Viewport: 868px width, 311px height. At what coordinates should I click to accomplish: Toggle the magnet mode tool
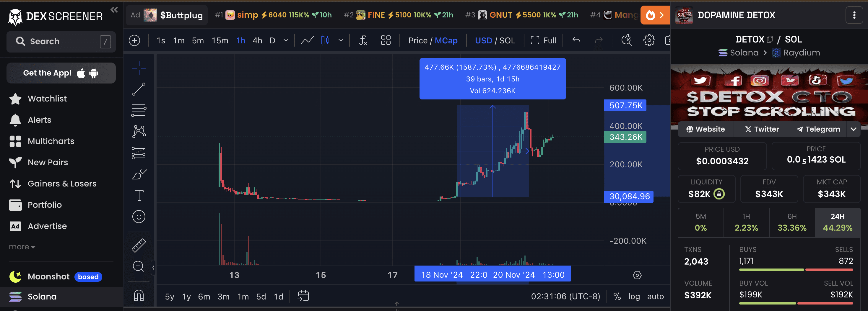[x=139, y=296]
